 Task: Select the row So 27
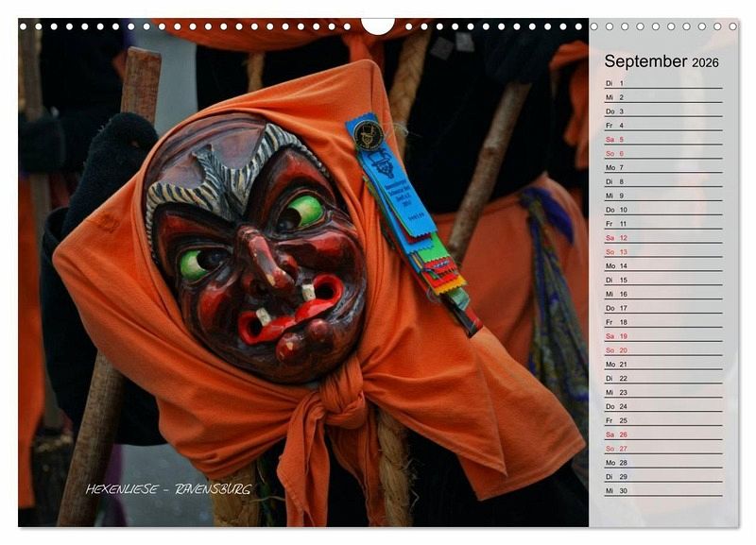(x=663, y=449)
